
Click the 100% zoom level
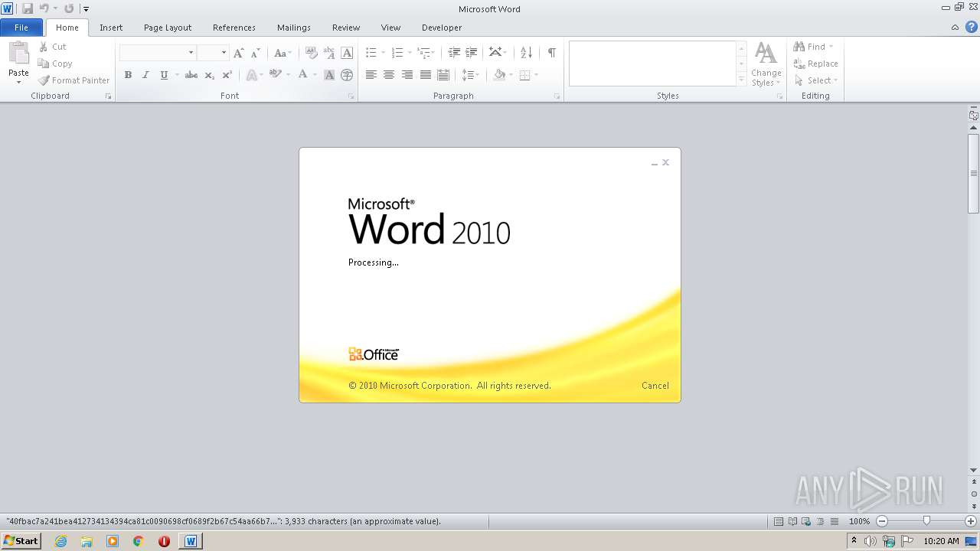[x=859, y=521]
